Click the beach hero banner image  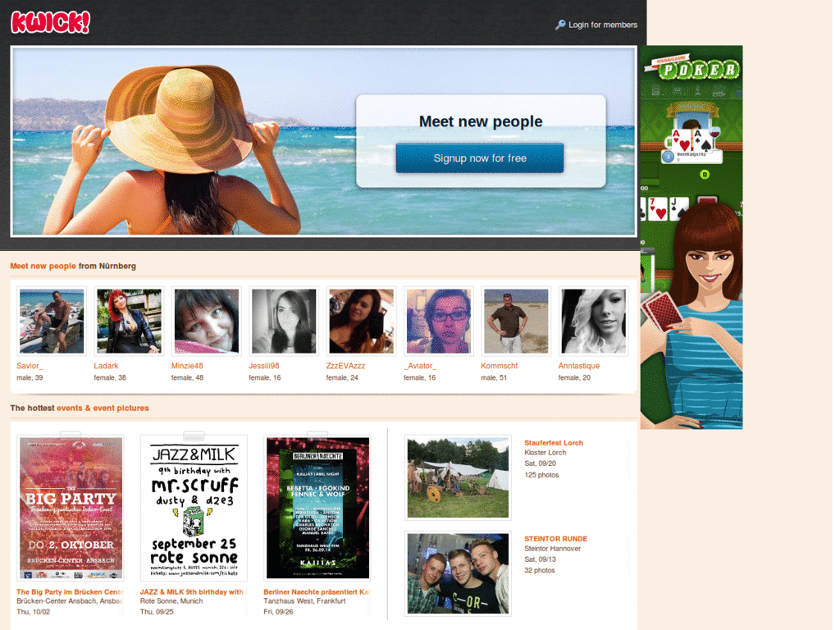323,141
